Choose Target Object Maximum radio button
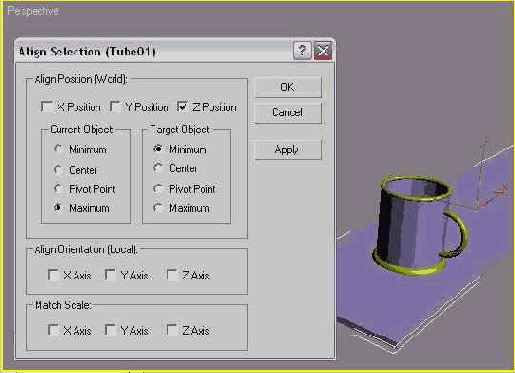Screen dimensions: 515x373 pos(158,208)
